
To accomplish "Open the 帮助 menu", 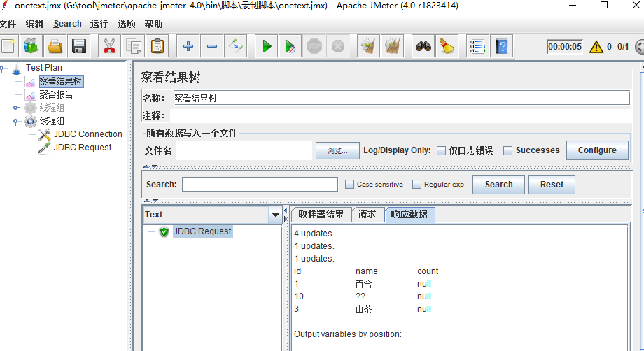I will 153,24.
